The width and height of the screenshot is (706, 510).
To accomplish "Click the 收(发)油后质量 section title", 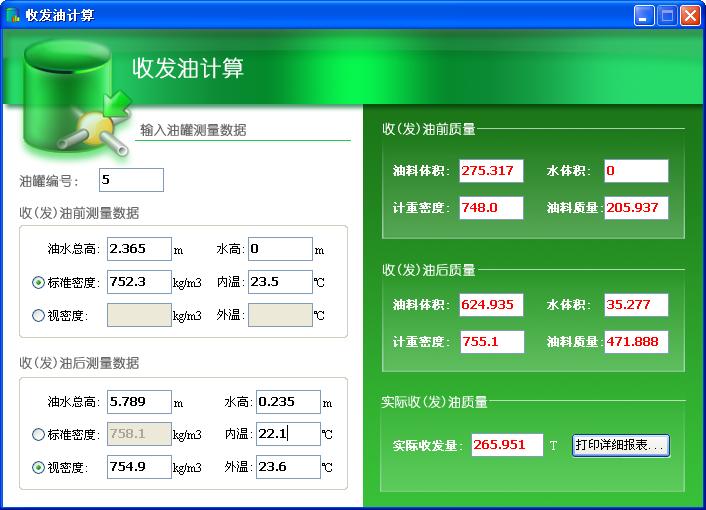I will 429,270.
